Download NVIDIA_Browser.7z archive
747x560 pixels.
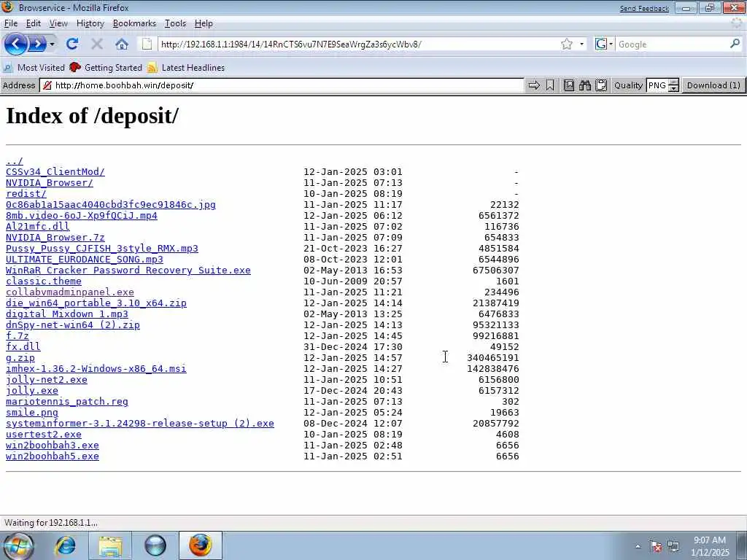[55, 238]
